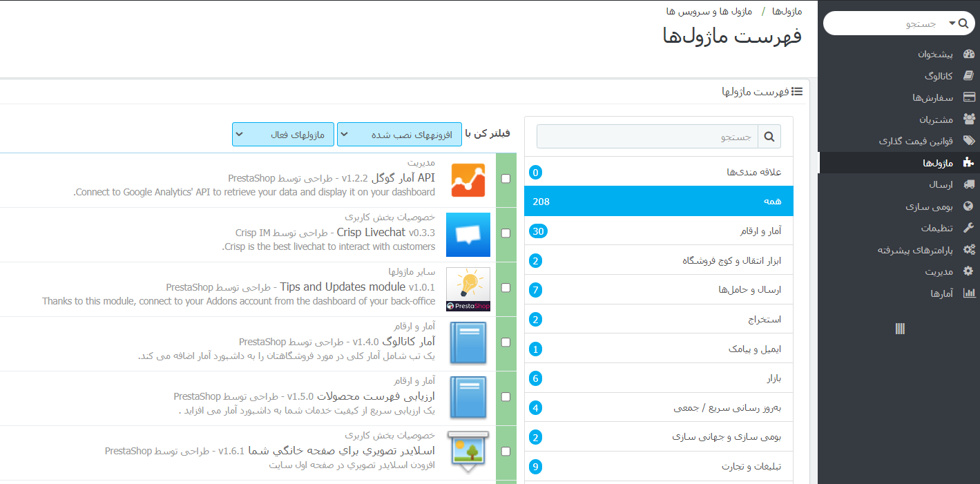
Task: Click the Administration cog icon
Action: click(969, 271)
